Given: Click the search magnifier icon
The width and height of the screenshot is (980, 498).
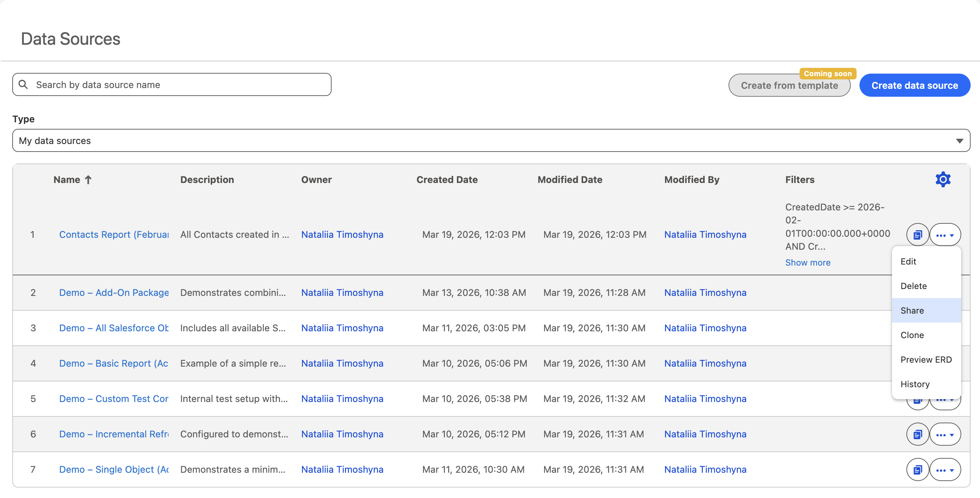Looking at the screenshot, I should 23,84.
